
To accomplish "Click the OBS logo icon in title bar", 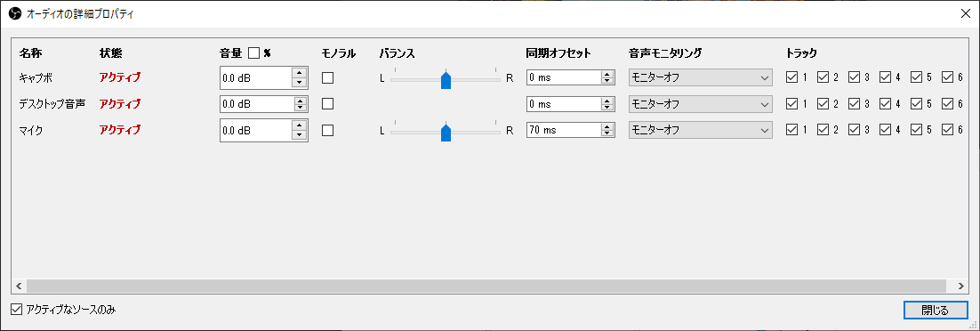I will [x=15, y=14].
